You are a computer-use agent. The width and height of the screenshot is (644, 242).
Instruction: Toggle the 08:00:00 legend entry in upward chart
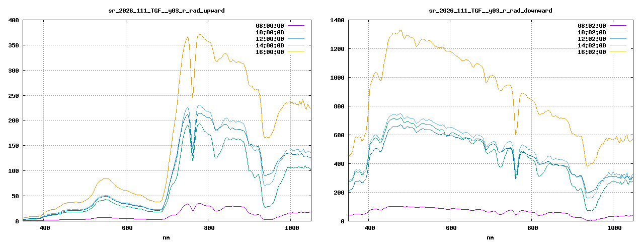270,26
